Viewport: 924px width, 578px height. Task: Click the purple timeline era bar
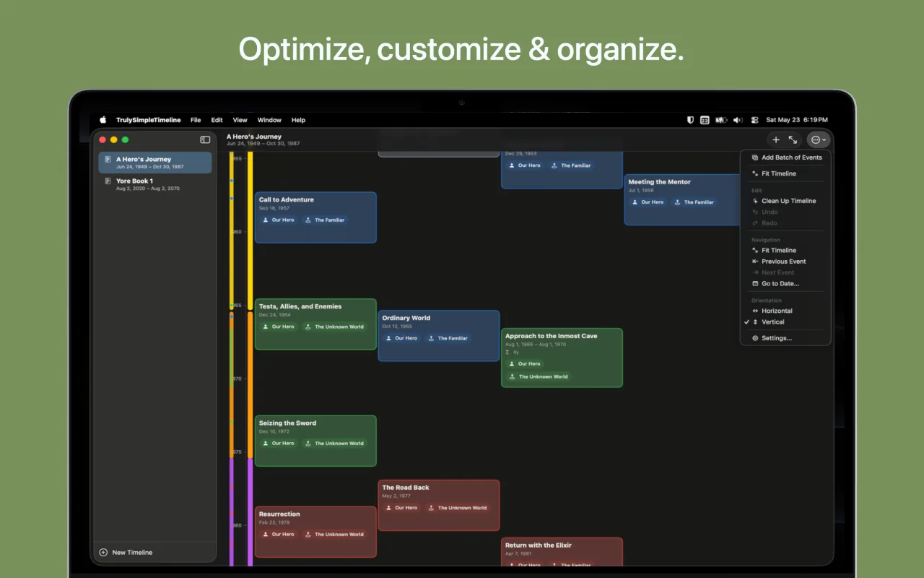[x=250, y=512]
